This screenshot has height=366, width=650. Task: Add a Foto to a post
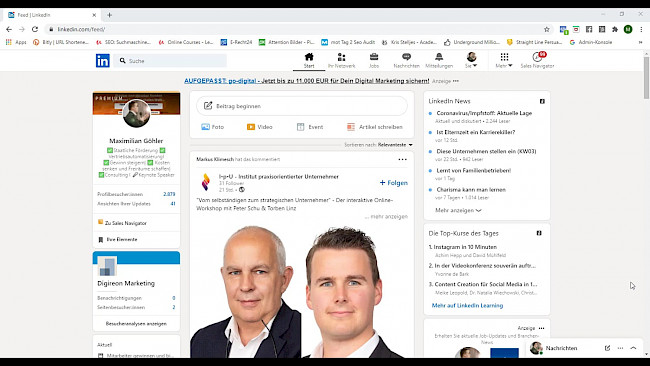(213, 127)
